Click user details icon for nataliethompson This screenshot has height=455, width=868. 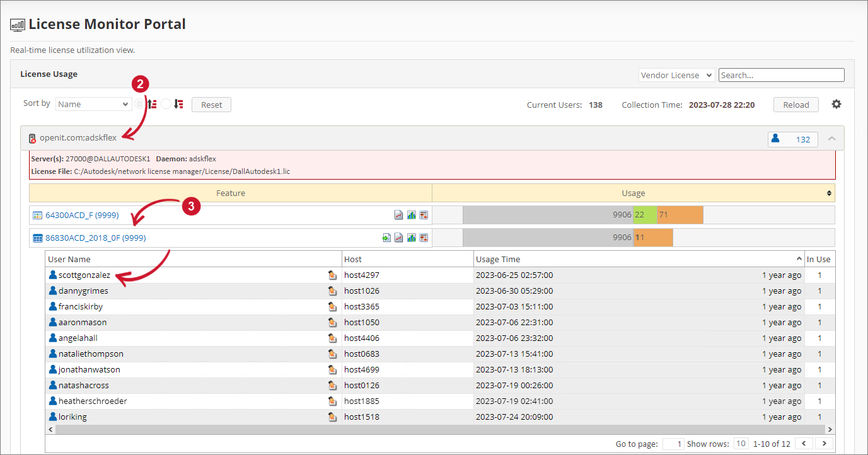332,354
